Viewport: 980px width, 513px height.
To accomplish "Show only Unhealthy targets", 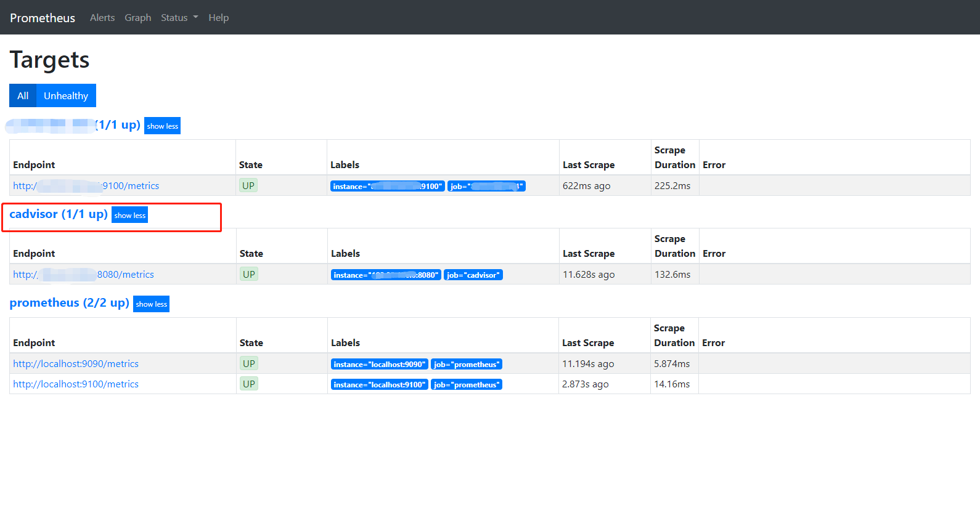I will tap(66, 95).
